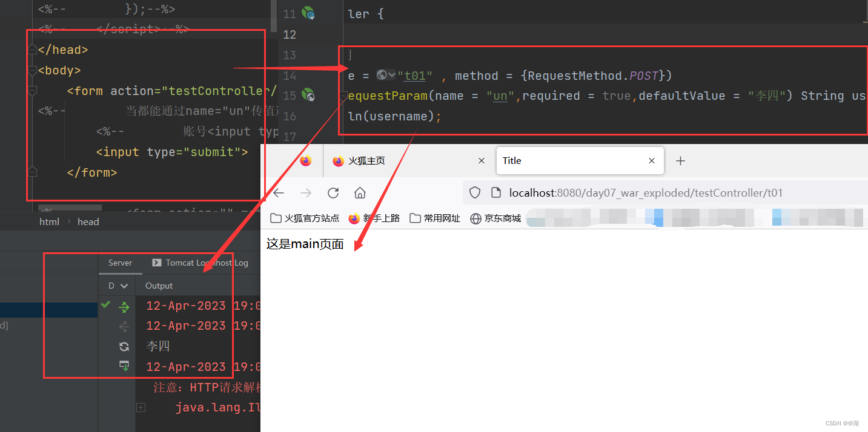
Task: Open the D column dropdown chevron
Action: [124, 286]
